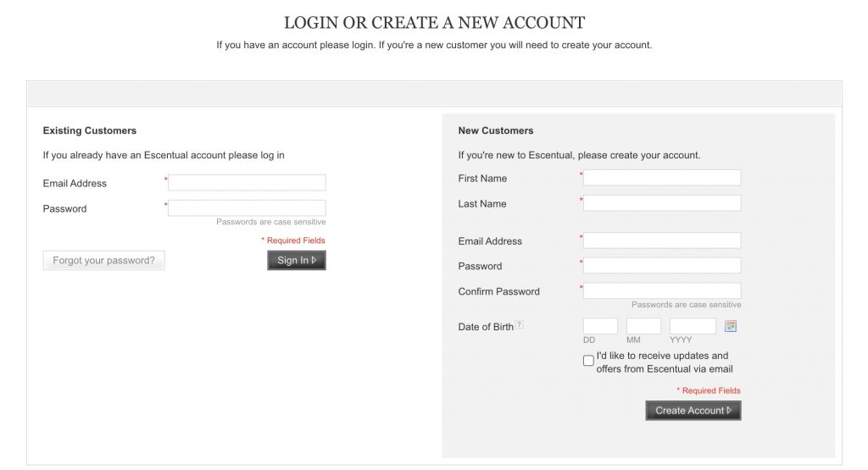Click the Existing Customers heading
Image resolution: width=868 pixels, height=470 pixels.
pos(90,130)
